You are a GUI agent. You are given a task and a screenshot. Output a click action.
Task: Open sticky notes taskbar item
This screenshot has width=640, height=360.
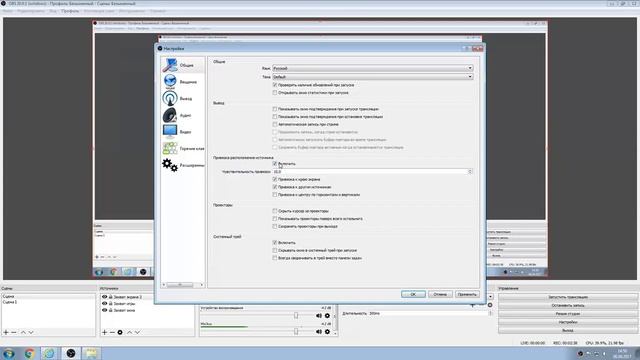pyautogui.click(x=91, y=353)
